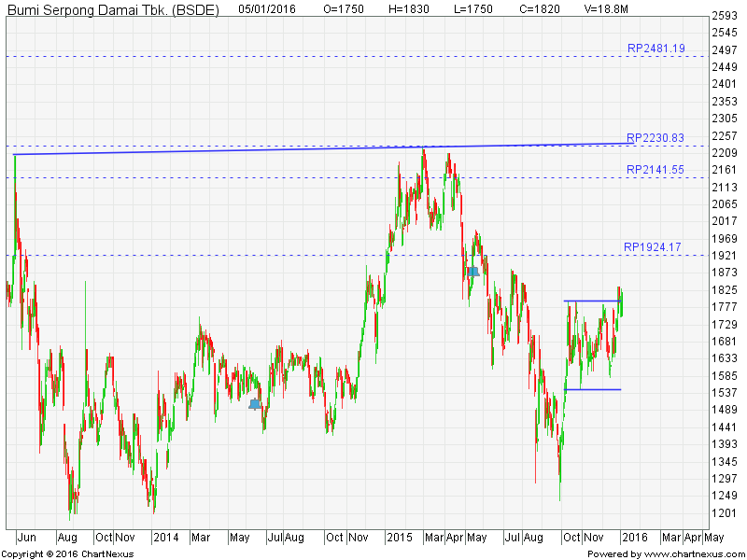Screen dimensions: 747x560
Task: Select the lower blue consolidation range line
Action: coord(592,389)
